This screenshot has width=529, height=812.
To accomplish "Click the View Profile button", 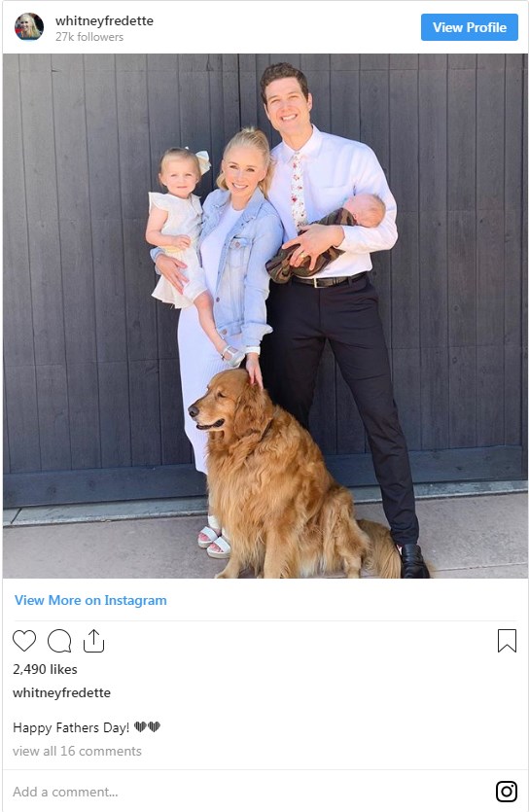I will (x=470, y=27).
